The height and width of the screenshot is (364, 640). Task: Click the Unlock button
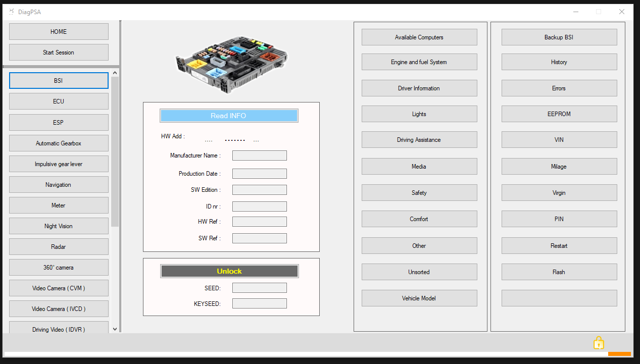[229, 271]
